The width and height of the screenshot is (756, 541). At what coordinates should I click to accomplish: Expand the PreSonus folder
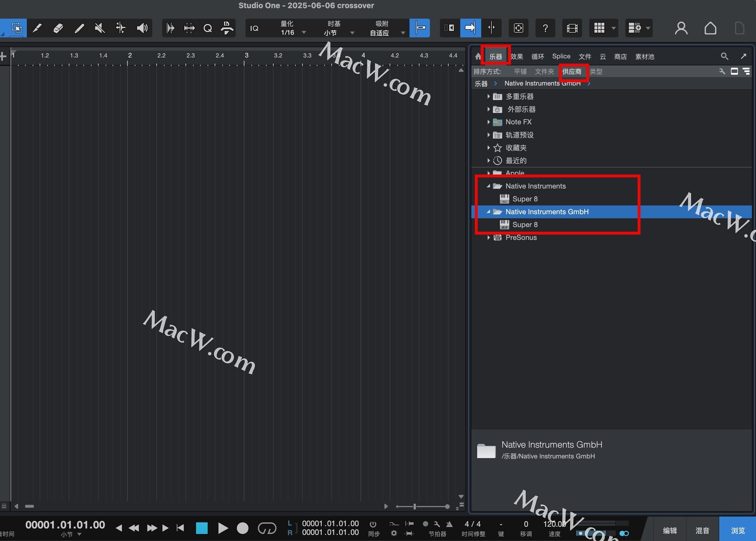489,237
